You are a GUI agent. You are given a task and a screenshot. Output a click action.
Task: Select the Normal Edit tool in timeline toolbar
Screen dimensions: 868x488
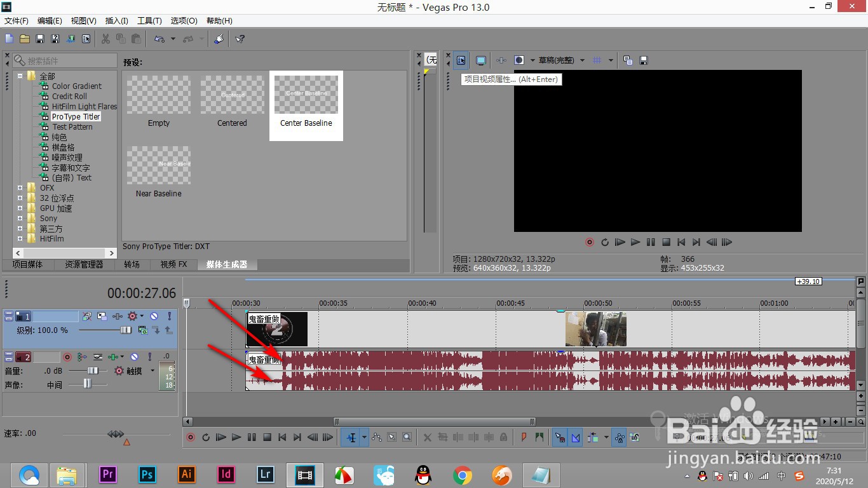tap(351, 437)
